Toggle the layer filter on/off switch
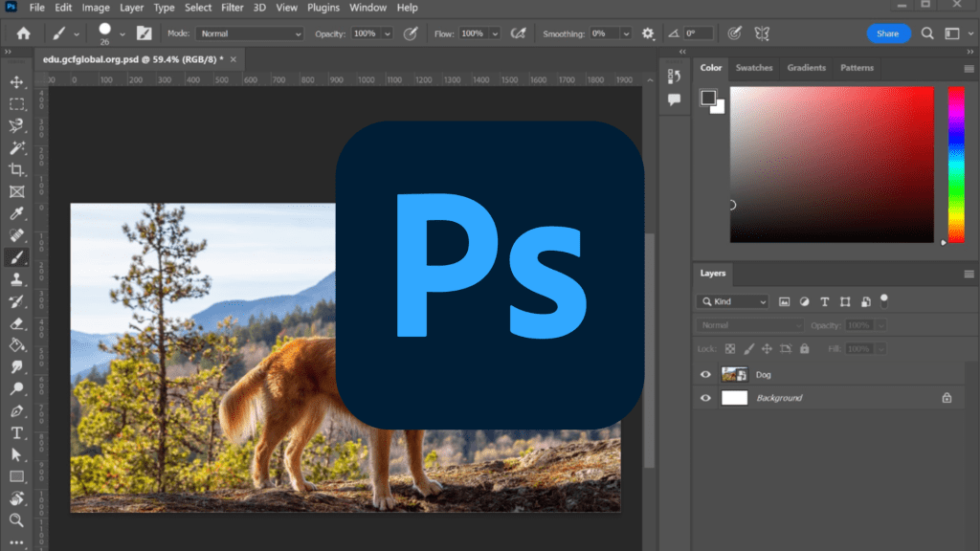 click(x=884, y=299)
